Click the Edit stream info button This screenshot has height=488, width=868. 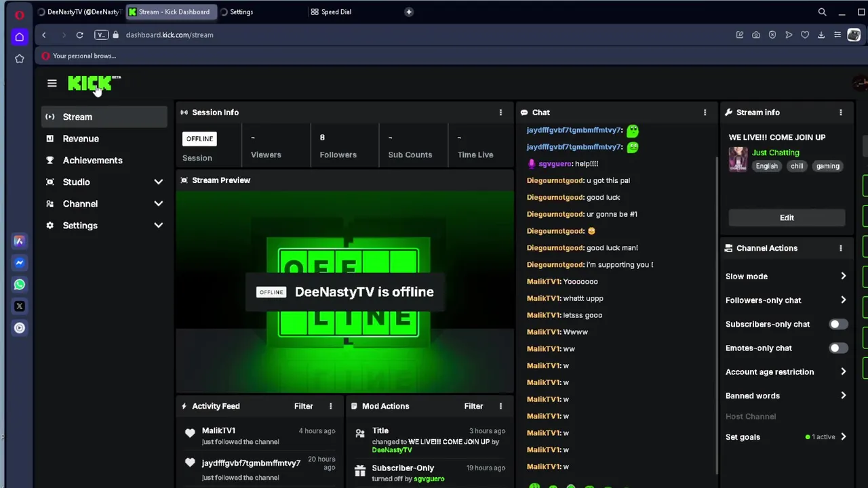(x=787, y=218)
